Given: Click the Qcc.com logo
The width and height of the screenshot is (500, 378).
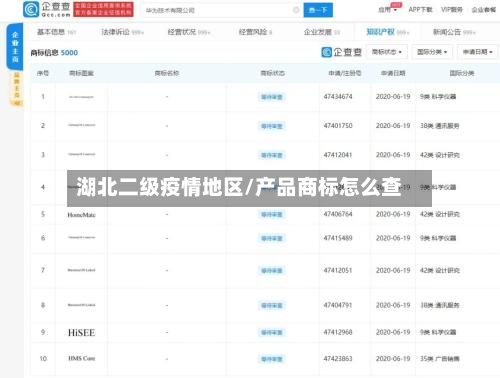Looking at the screenshot, I should (47, 9).
